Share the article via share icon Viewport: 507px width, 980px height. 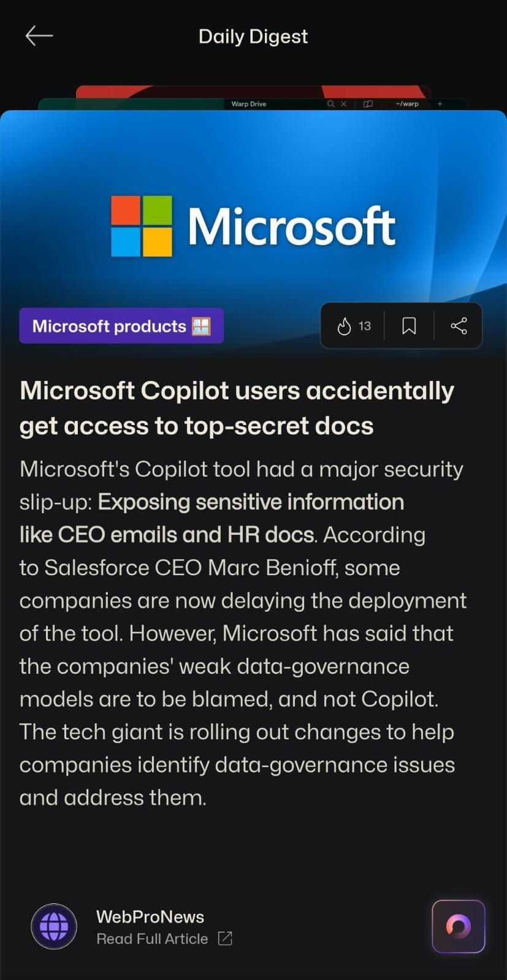coord(459,326)
